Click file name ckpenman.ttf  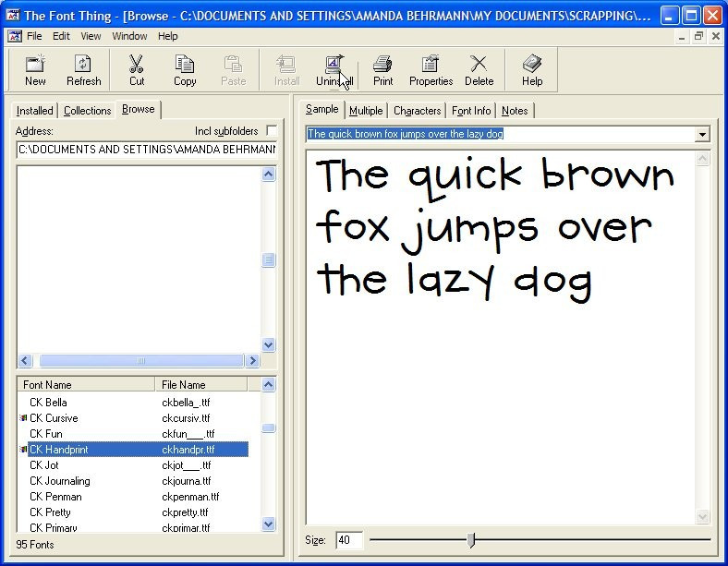(x=190, y=497)
